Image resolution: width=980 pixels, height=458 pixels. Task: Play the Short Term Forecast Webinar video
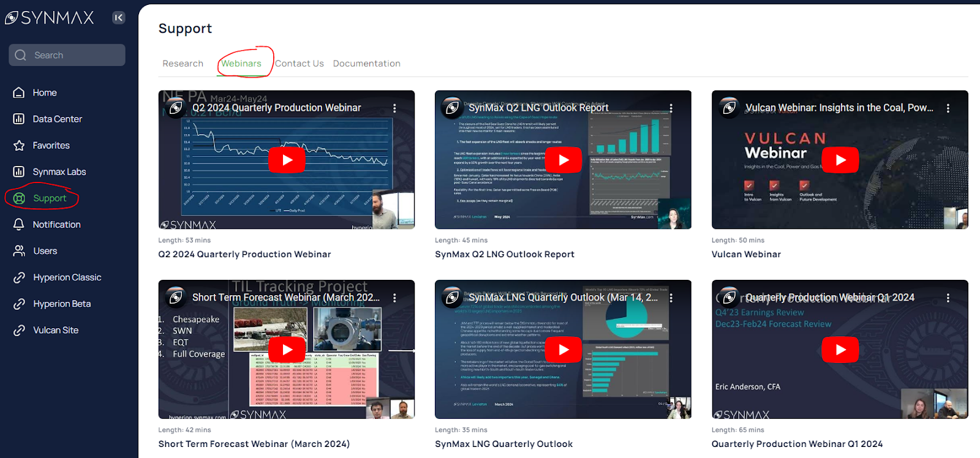(287, 350)
